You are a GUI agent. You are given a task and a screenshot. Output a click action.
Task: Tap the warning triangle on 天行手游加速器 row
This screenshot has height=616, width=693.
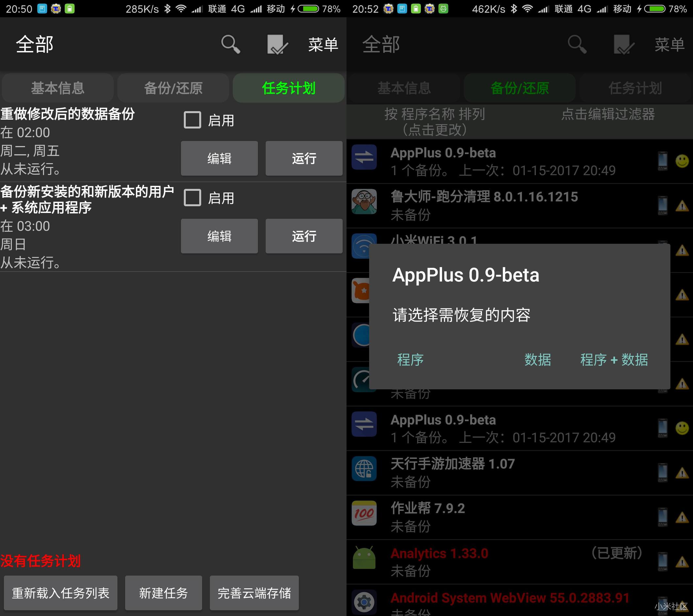[682, 473]
